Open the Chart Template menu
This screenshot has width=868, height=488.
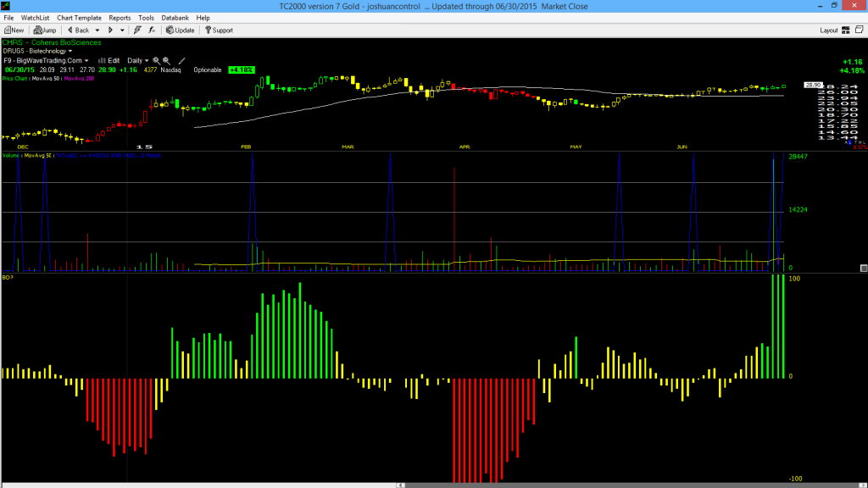coord(79,18)
